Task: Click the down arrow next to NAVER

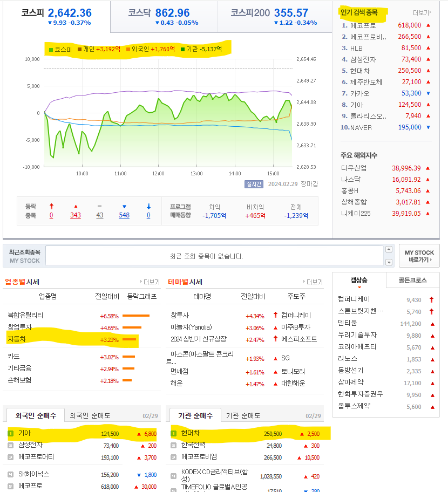Action: point(428,127)
